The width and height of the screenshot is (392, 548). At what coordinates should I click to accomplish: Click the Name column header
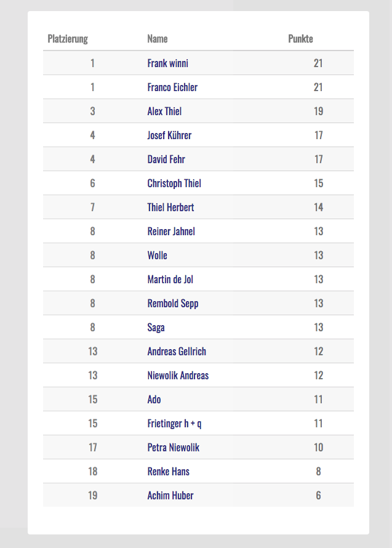(158, 39)
